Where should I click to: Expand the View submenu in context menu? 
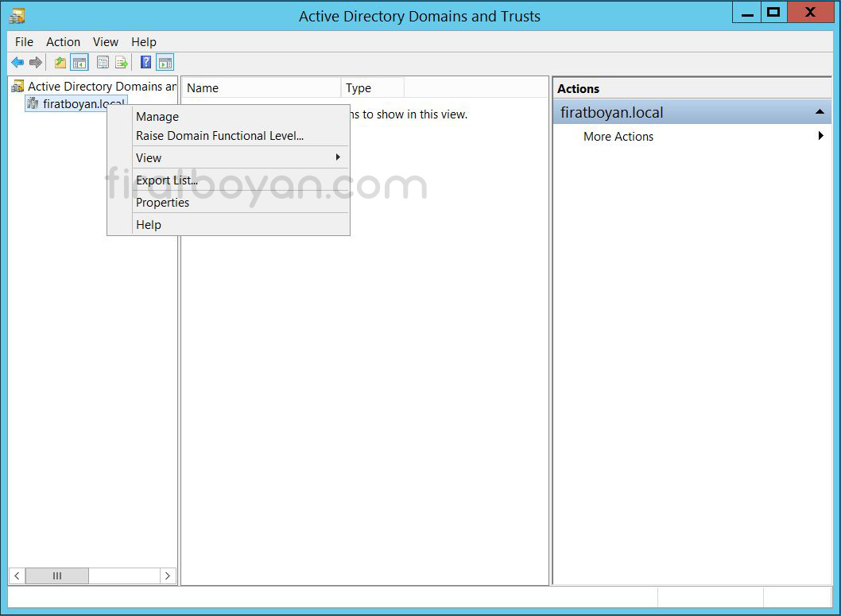pyautogui.click(x=228, y=158)
